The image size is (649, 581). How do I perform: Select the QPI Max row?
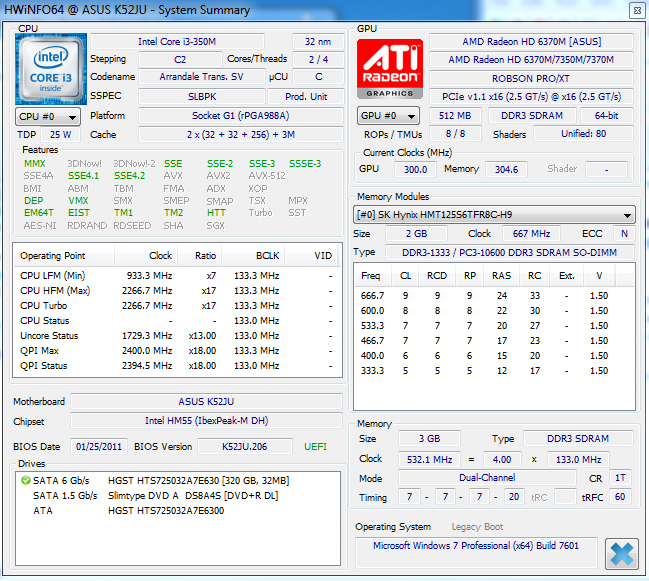(177, 351)
